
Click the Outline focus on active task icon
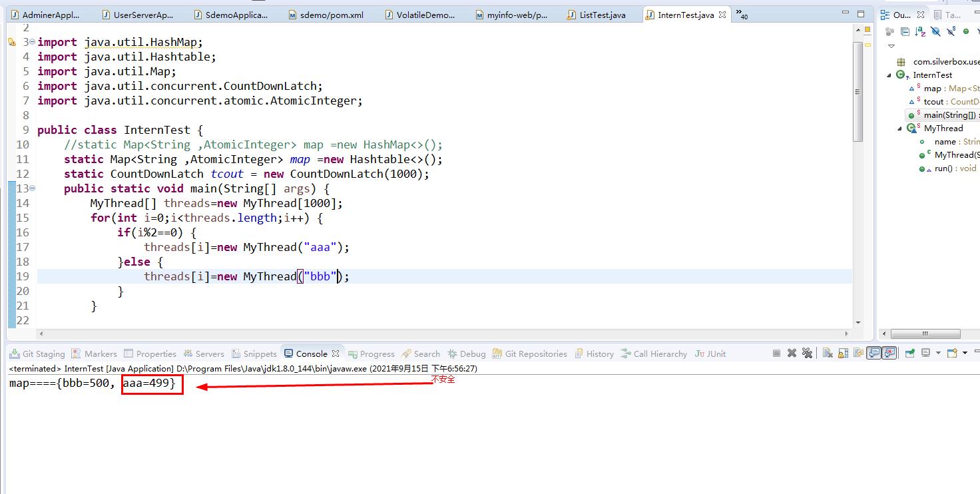(x=889, y=31)
